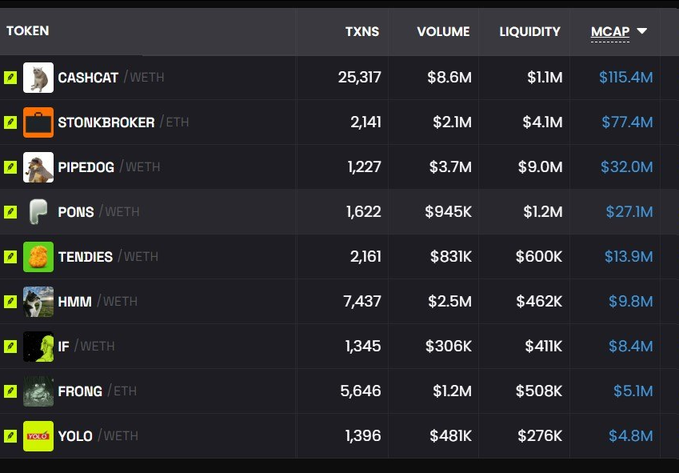Click the 5,646 transactions value
The image size is (679, 473).
[x=361, y=391]
